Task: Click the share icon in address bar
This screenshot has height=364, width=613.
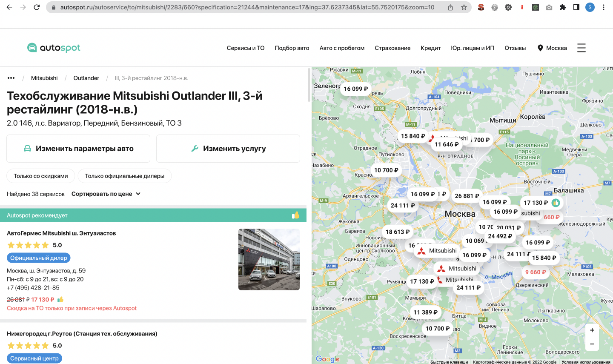Action: (450, 7)
